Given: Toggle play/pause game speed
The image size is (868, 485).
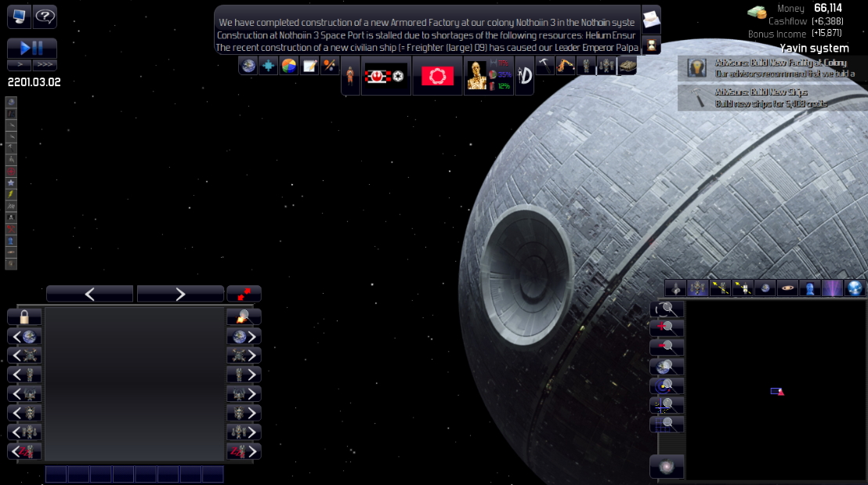Looking at the screenshot, I should click(31, 48).
